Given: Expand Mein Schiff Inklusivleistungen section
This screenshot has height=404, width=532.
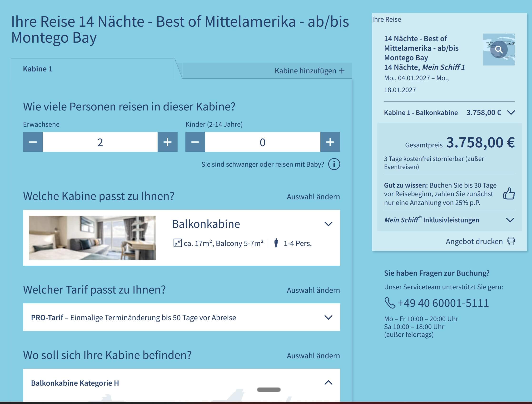Looking at the screenshot, I should (x=510, y=220).
